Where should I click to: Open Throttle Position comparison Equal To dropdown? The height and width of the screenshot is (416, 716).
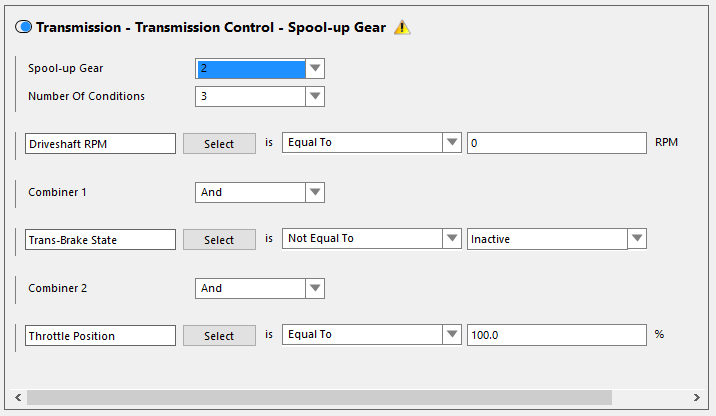372,335
